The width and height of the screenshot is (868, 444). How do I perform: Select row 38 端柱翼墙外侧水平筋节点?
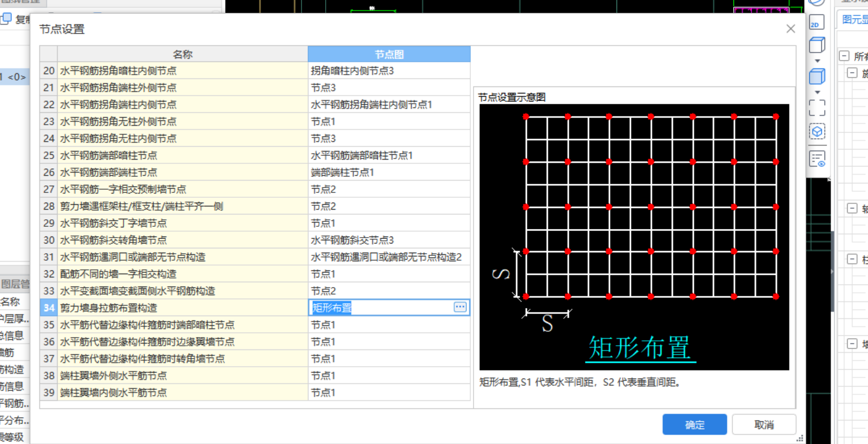point(183,376)
